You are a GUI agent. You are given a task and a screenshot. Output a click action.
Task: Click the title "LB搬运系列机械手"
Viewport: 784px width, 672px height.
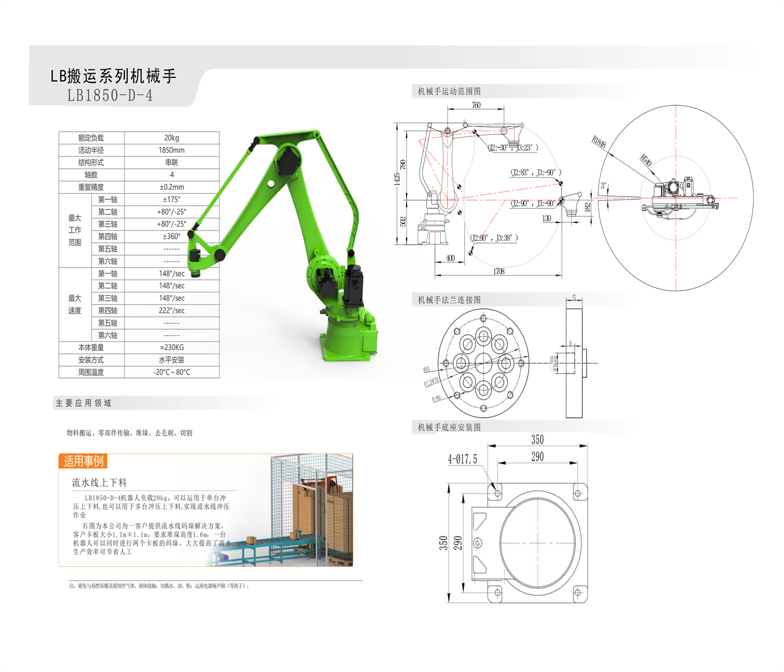click(114, 76)
